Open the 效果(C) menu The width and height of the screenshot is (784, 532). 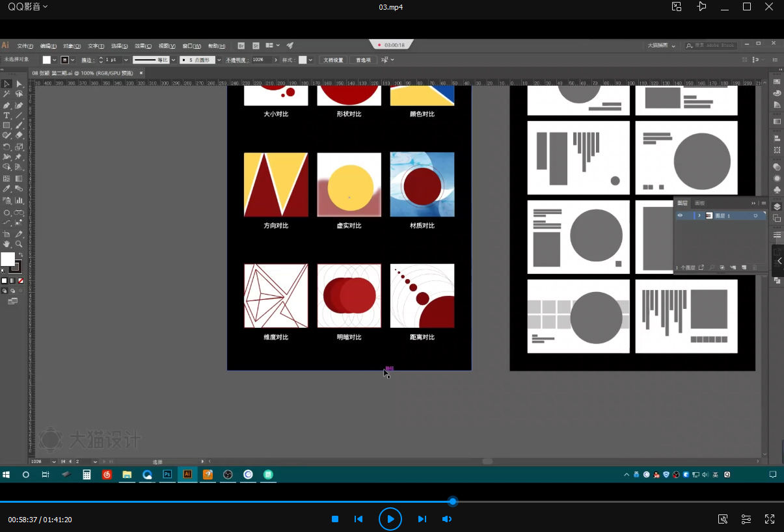143,46
